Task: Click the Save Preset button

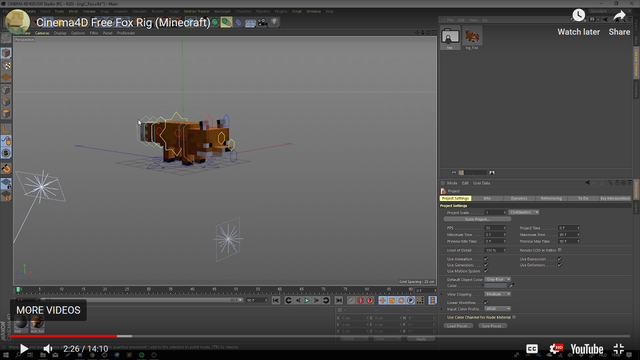Action: [x=492, y=326]
